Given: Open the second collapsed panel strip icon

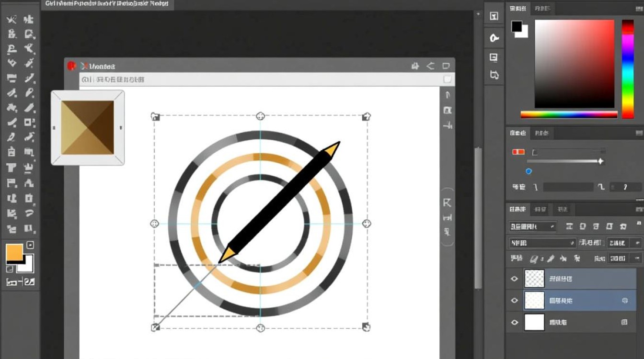Looking at the screenshot, I should [x=494, y=38].
